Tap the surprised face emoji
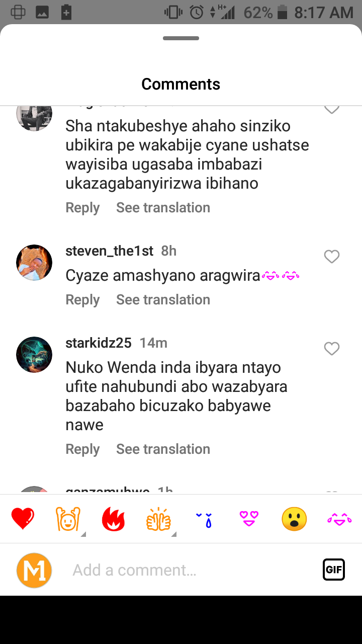The width and height of the screenshot is (362, 644). tap(294, 519)
